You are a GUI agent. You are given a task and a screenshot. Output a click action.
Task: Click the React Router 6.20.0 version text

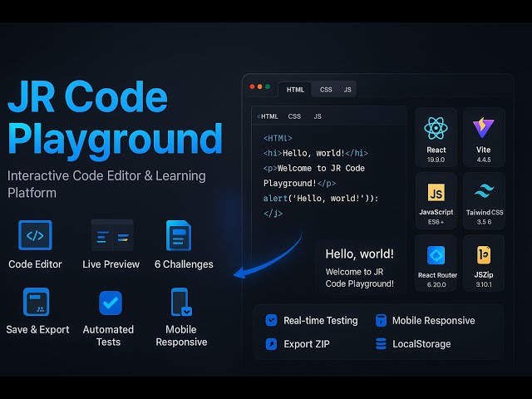tap(436, 284)
